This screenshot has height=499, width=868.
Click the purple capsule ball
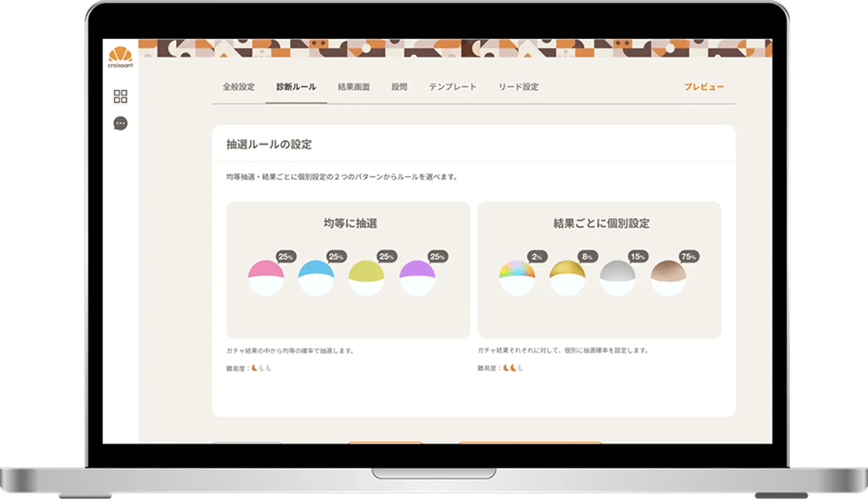click(x=416, y=277)
